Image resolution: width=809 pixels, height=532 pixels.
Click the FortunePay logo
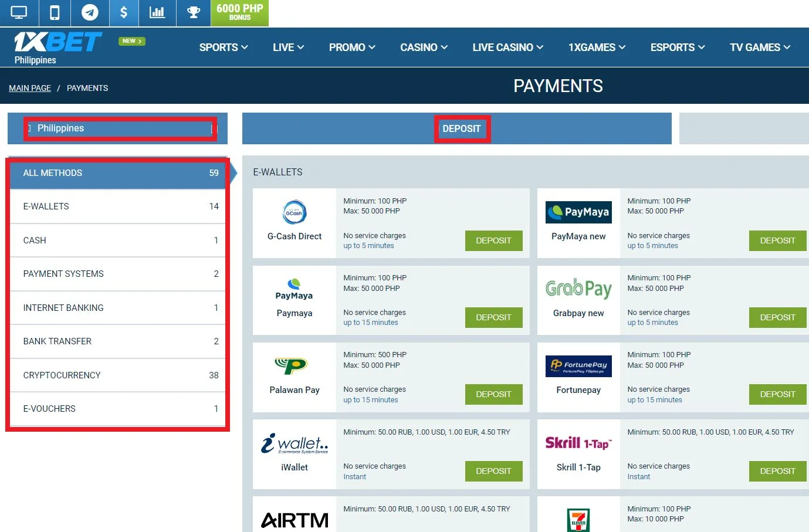[x=578, y=366]
